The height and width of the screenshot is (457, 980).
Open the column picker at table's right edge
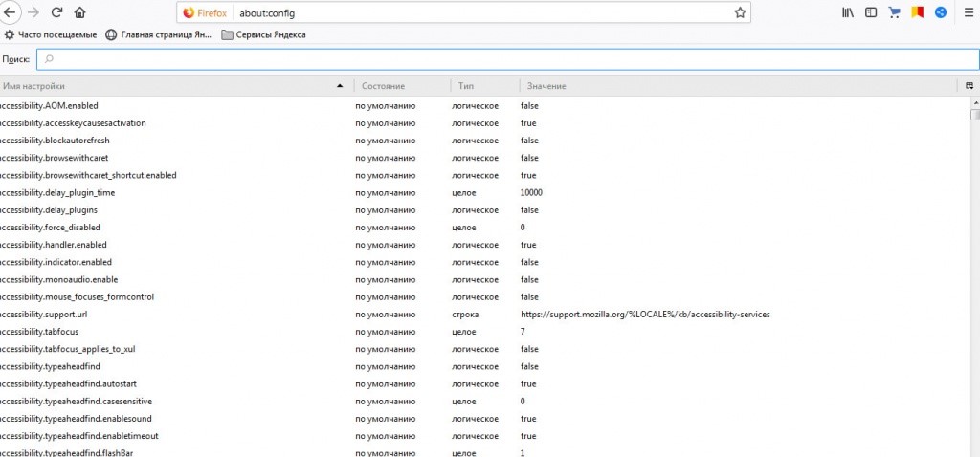point(970,86)
